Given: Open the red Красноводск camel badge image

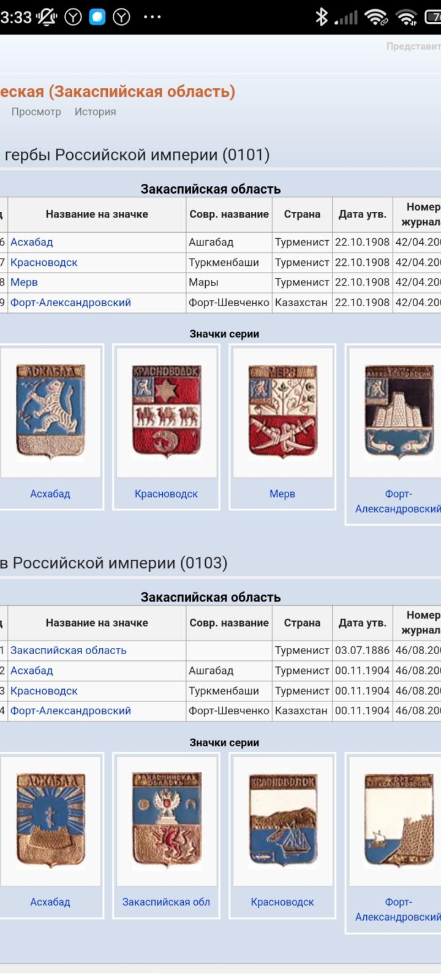Looking at the screenshot, I should click(x=166, y=412).
